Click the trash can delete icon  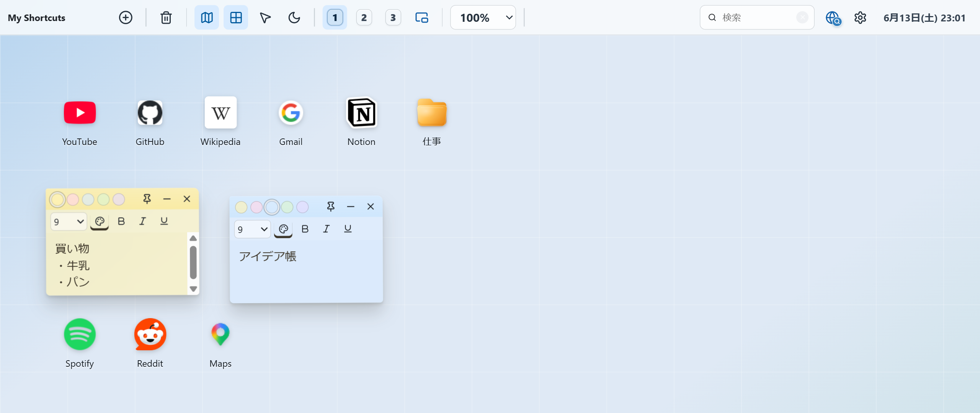pos(166,18)
